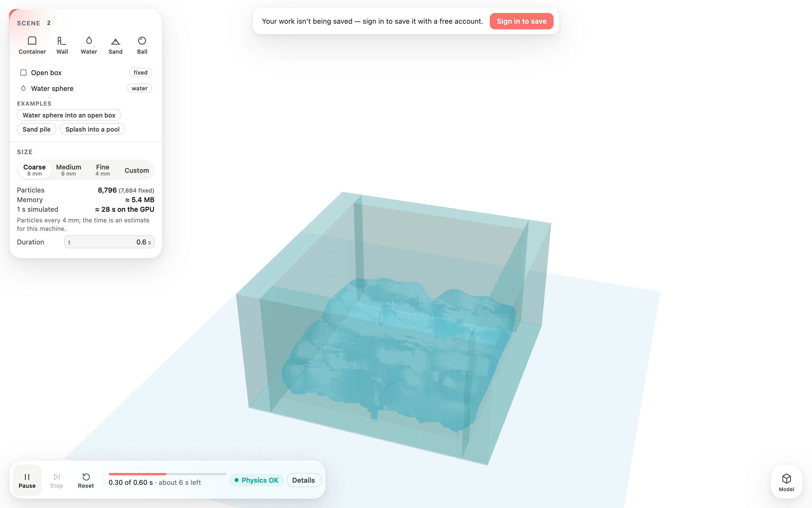Click the droplet icon beside Water sphere

(23, 88)
